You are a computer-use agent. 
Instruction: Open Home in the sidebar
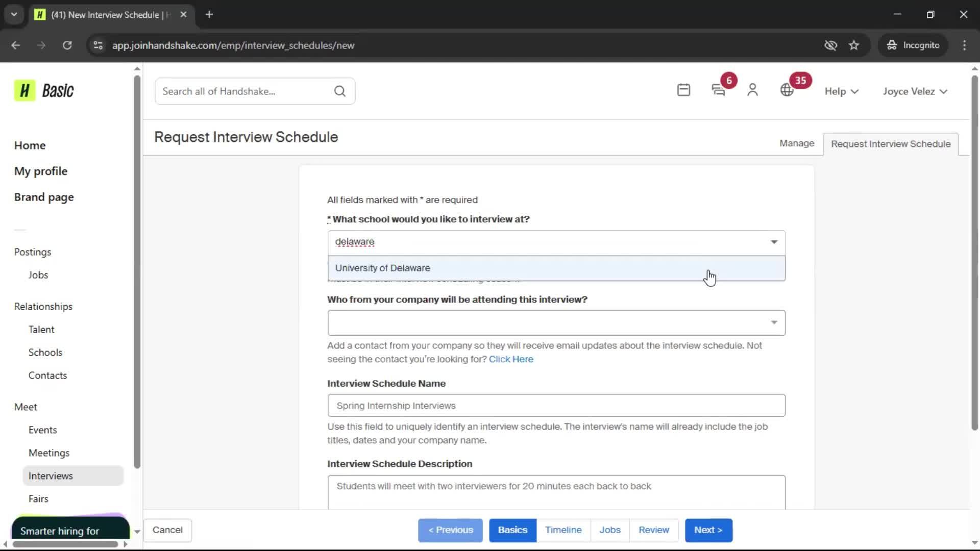(30, 145)
